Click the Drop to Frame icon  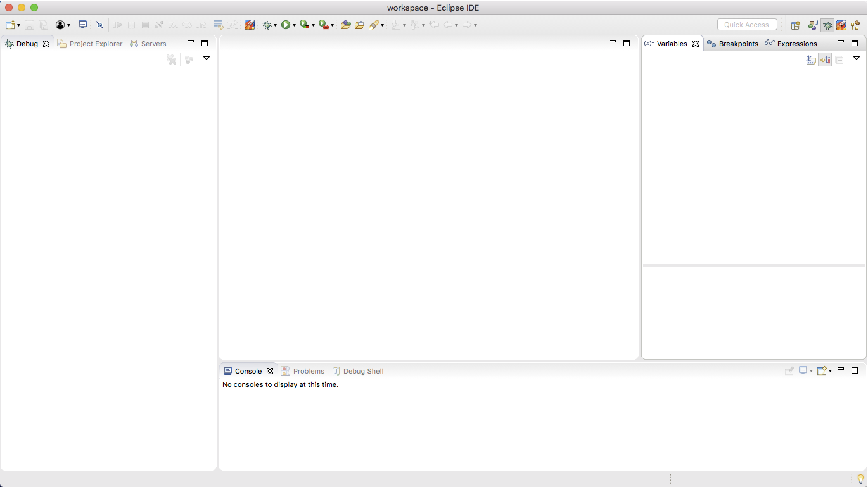click(218, 25)
